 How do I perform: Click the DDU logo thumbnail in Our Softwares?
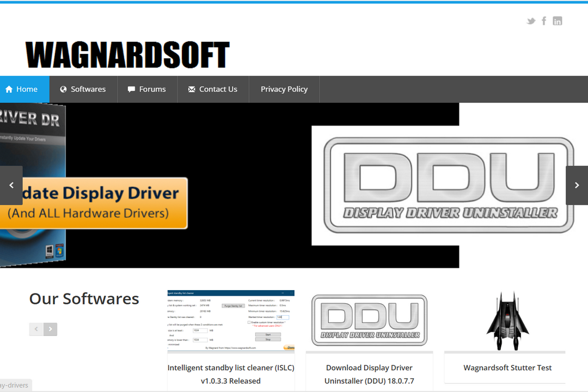[369, 319]
